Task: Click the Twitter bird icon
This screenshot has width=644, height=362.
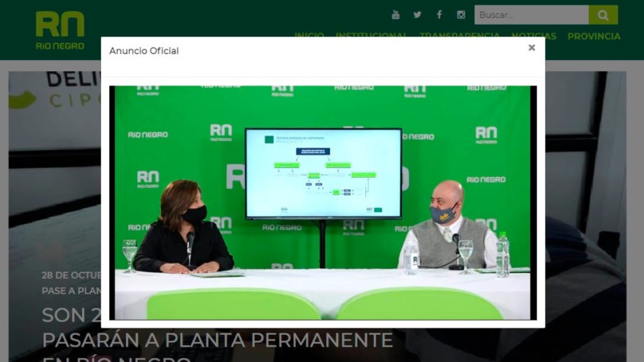Action: tap(417, 15)
